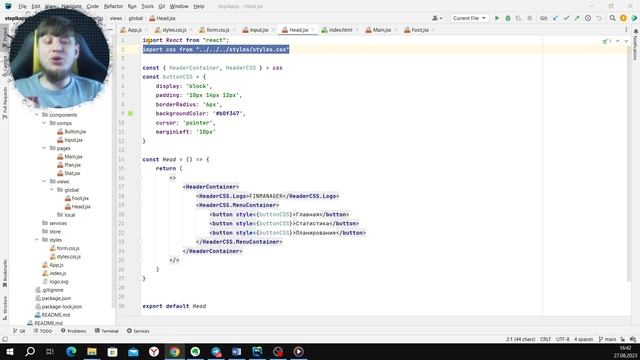Open the Git tool window button
The width and height of the screenshot is (640, 360).
coord(19,331)
